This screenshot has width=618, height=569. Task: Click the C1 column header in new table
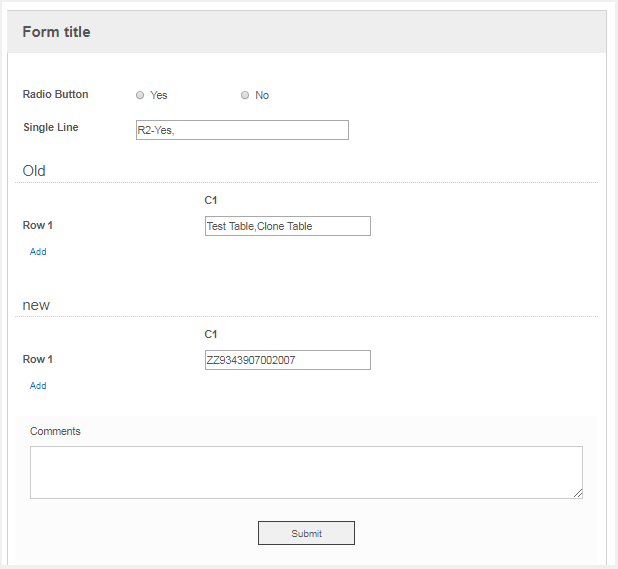[211, 335]
